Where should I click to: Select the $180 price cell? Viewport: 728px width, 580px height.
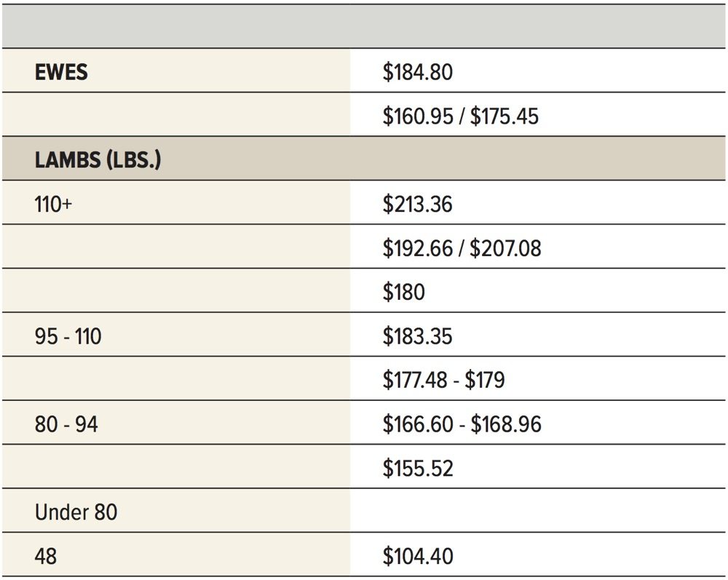(403, 293)
